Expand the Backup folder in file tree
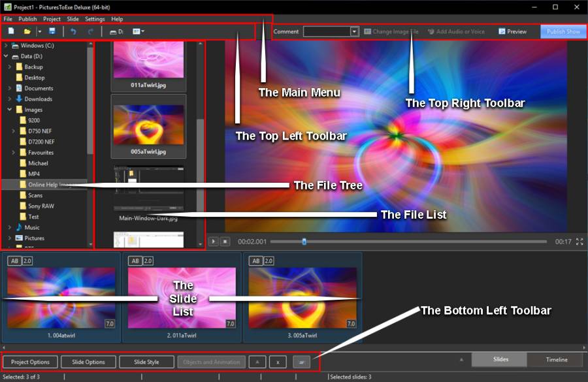This screenshot has height=382, width=588. (10, 67)
